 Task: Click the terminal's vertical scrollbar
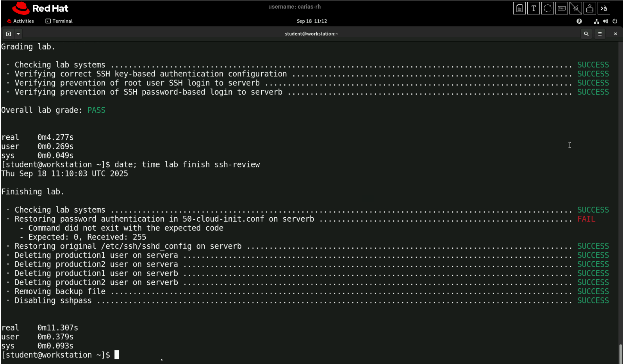click(621, 353)
